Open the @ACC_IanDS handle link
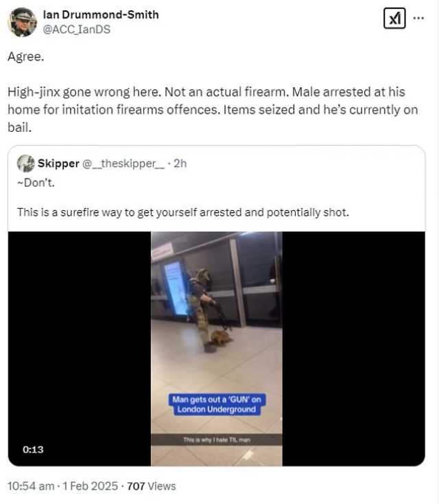This screenshot has width=439, height=504. point(76,30)
